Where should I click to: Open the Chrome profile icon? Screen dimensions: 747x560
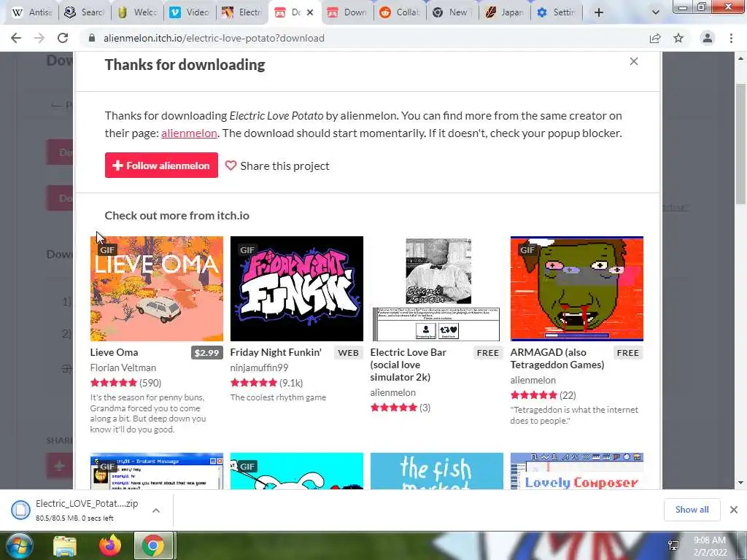[708, 38]
